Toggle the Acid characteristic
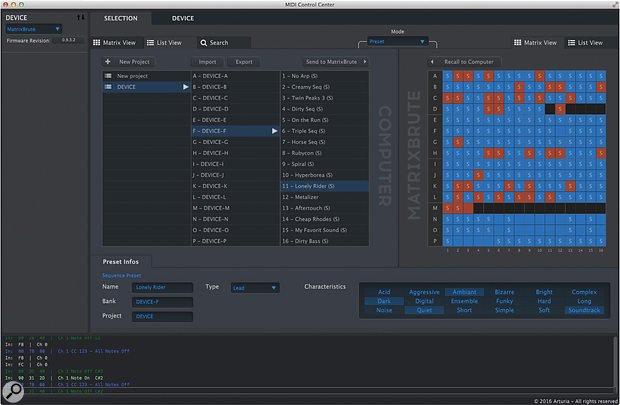The height and width of the screenshot is (405, 620). click(384, 292)
